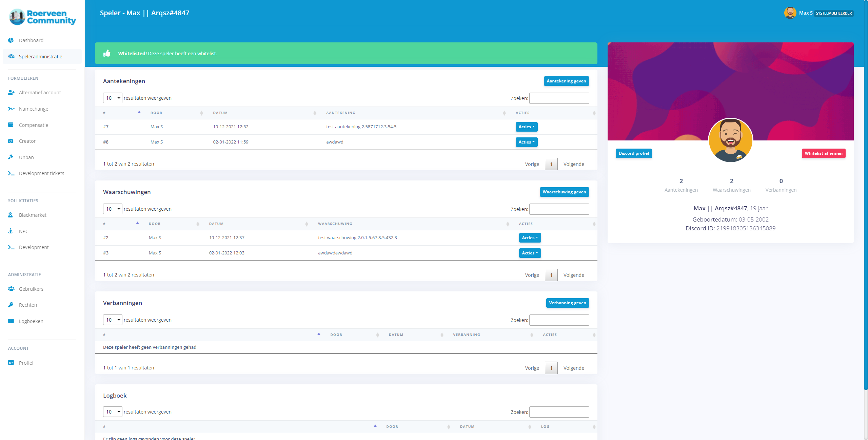The height and width of the screenshot is (440, 868).
Task: Open results-per-page select in Verbanningen
Action: click(x=113, y=320)
